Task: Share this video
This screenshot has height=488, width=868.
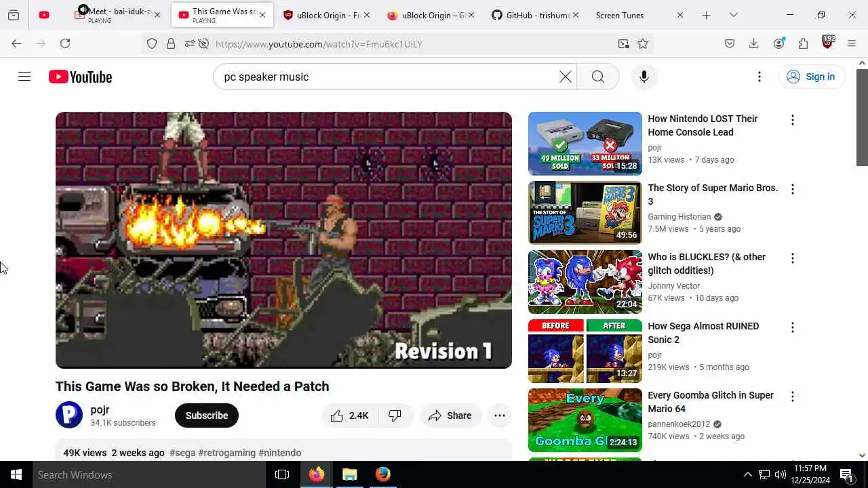Action: click(x=450, y=415)
